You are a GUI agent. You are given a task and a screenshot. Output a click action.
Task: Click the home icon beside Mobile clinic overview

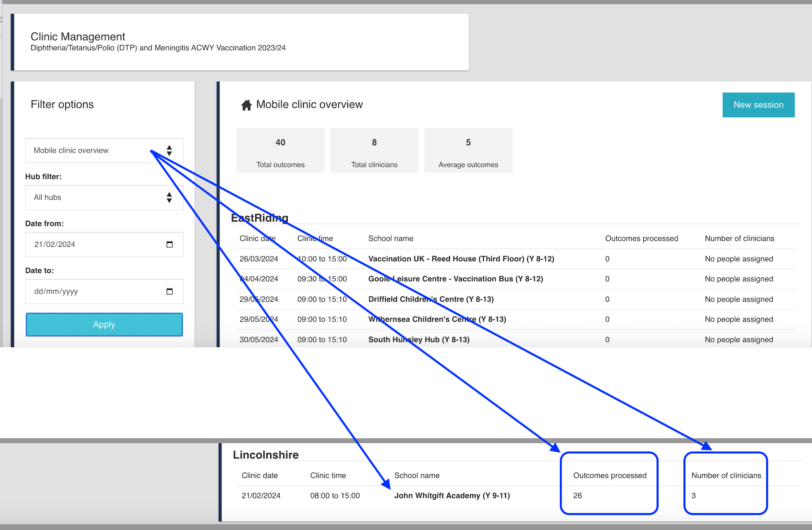pyautogui.click(x=246, y=105)
